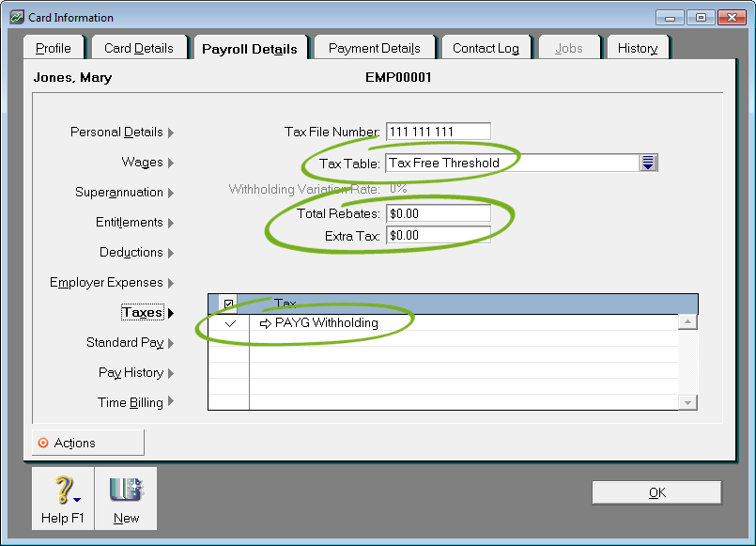Expand the Deductions section
This screenshot has width=756, height=546.
point(173,253)
